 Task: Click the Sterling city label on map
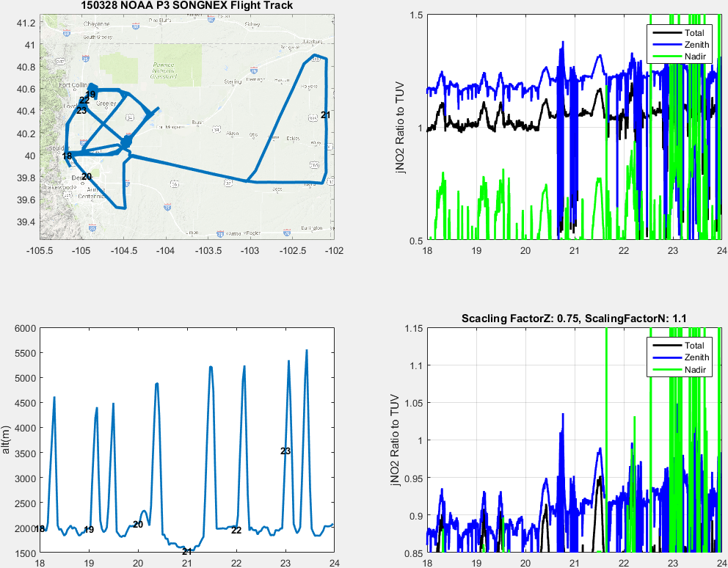pyautogui.click(x=232, y=81)
